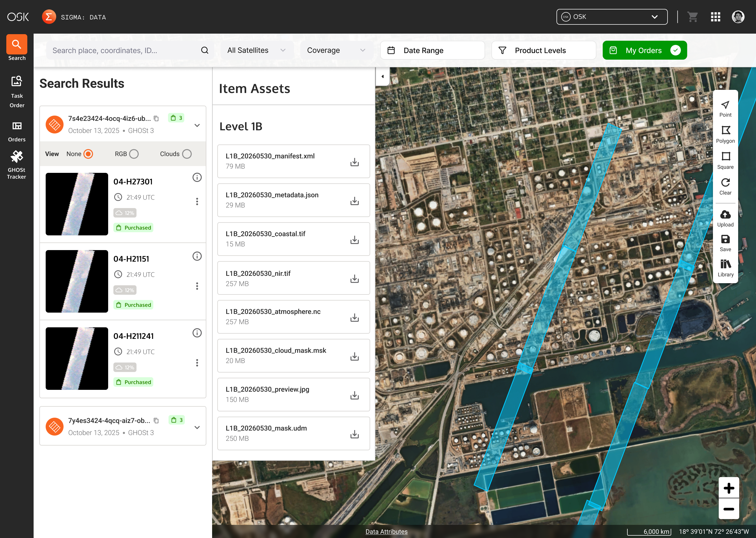The image size is (756, 538).
Task: Open more options for 04-H21151
Action: [x=197, y=286]
